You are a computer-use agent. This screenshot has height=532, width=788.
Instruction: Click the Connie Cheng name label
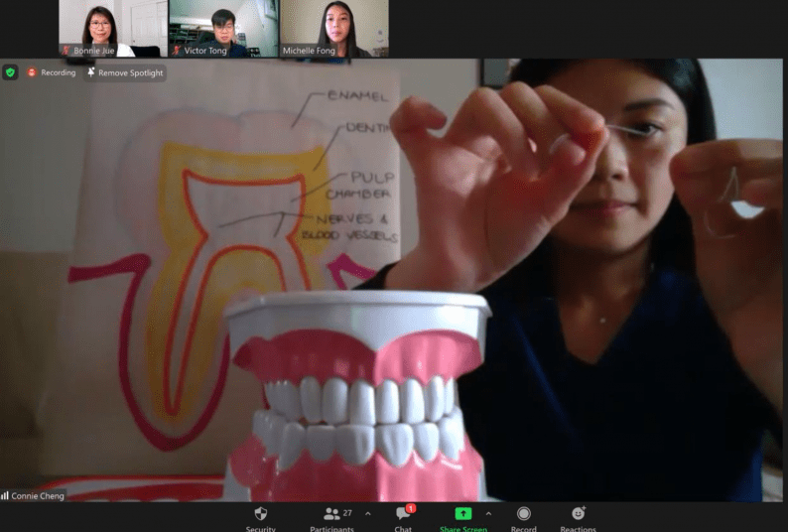38,496
